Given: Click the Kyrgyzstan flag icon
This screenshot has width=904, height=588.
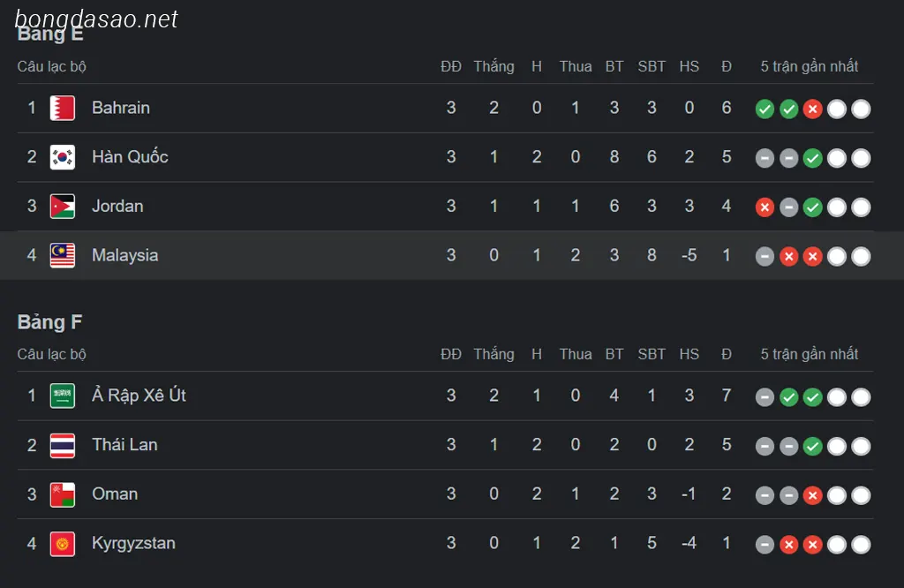Looking at the screenshot, I should (x=63, y=544).
